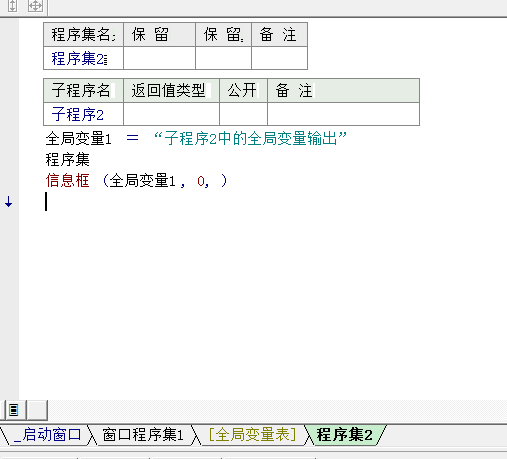Toggle the 公开 cell for 子程序2

243,114
